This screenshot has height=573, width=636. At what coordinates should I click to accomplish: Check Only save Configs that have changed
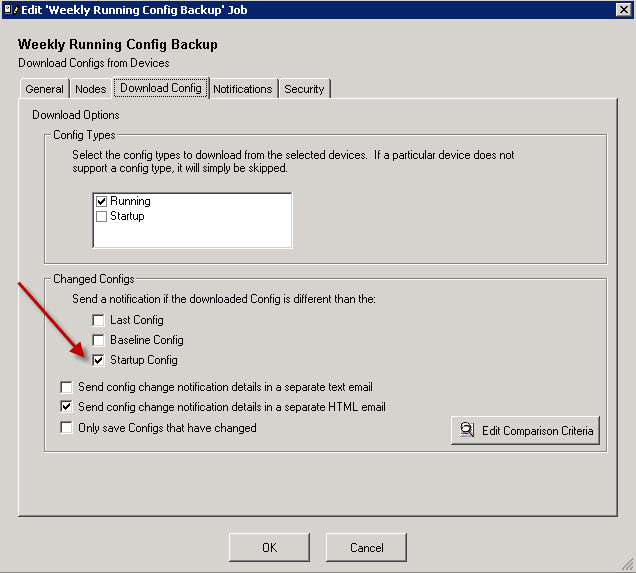66,428
